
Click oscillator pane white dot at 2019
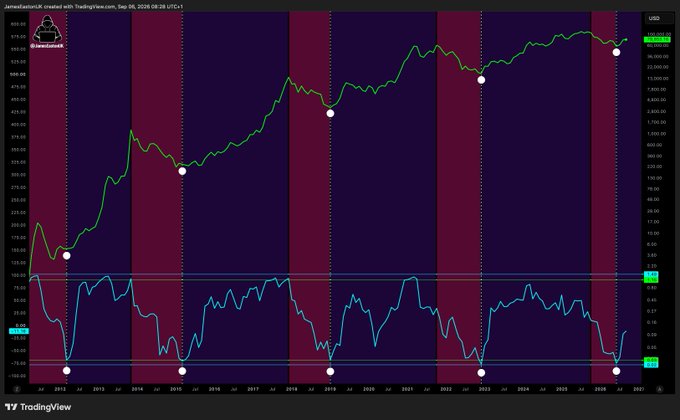(x=330, y=371)
